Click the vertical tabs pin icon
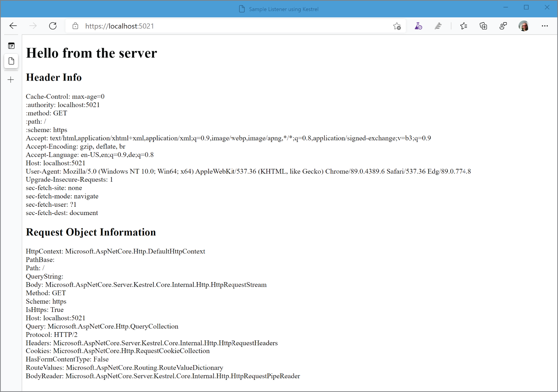This screenshot has width=558, height=392. coord(11,46)
